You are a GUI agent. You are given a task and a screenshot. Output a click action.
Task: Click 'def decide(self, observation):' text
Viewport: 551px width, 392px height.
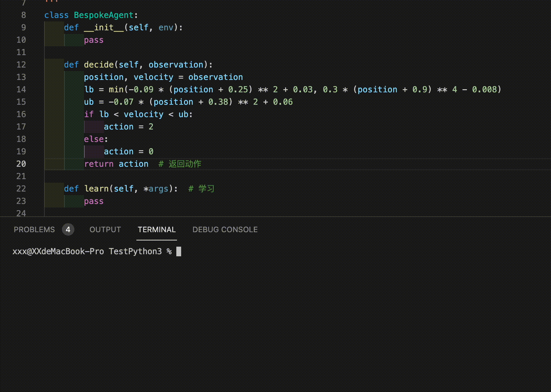pos(138,65)
